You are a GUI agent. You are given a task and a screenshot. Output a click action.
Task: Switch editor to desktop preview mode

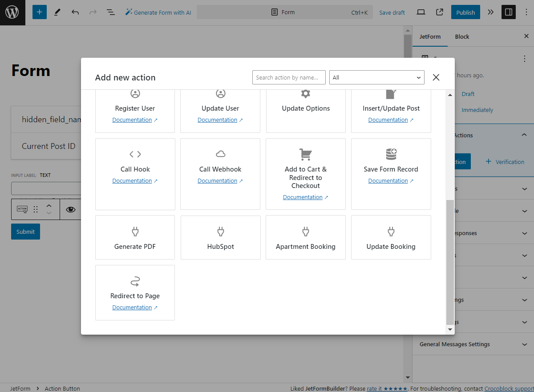[x=421, y=12]
